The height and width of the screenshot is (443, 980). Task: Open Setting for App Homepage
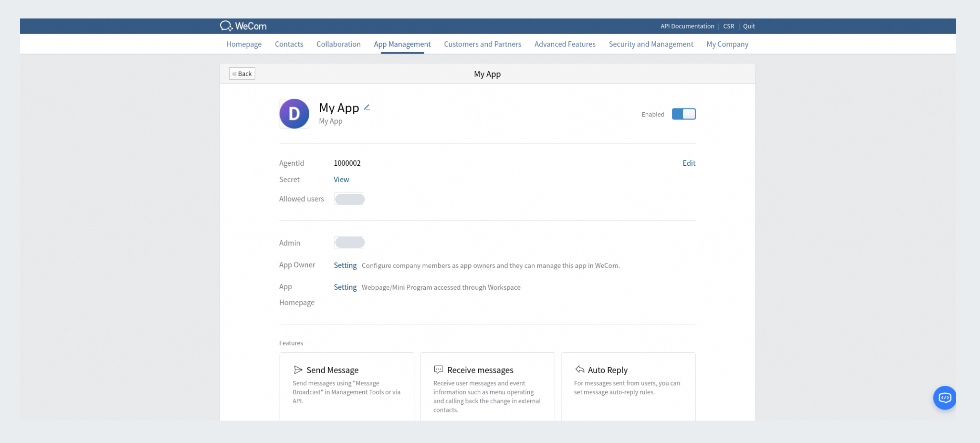pos(345,287)
